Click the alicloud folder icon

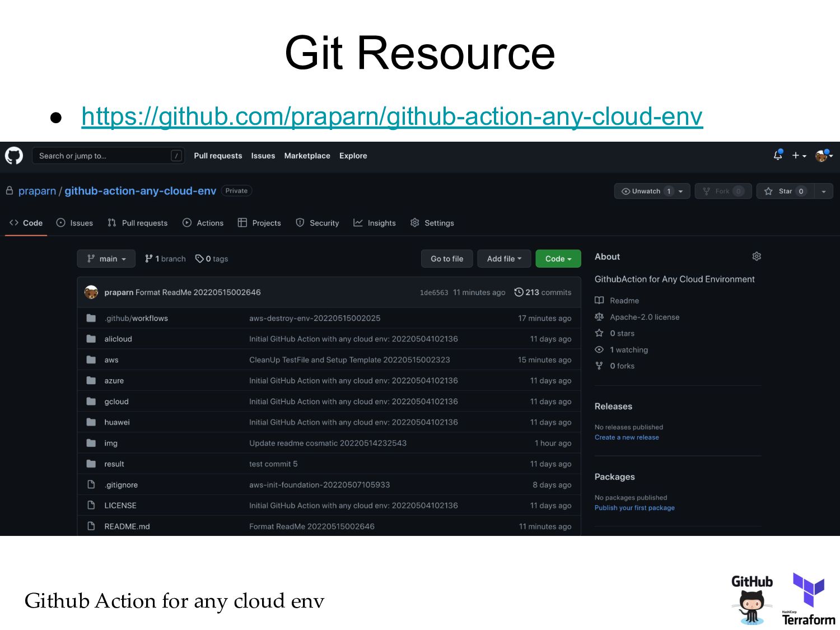[x=91, y=339]
